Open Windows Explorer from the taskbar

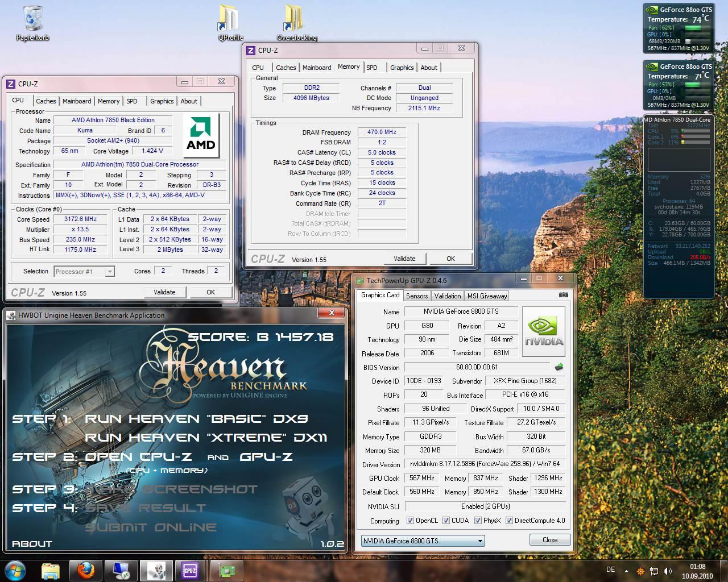(51, 570)
